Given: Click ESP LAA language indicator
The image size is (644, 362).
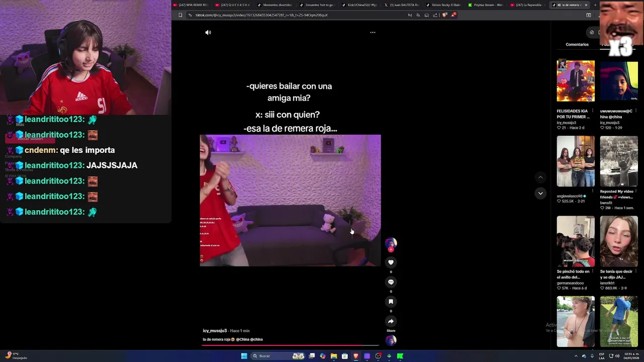Looking at the screenshot, I should [x=602, y=356].
